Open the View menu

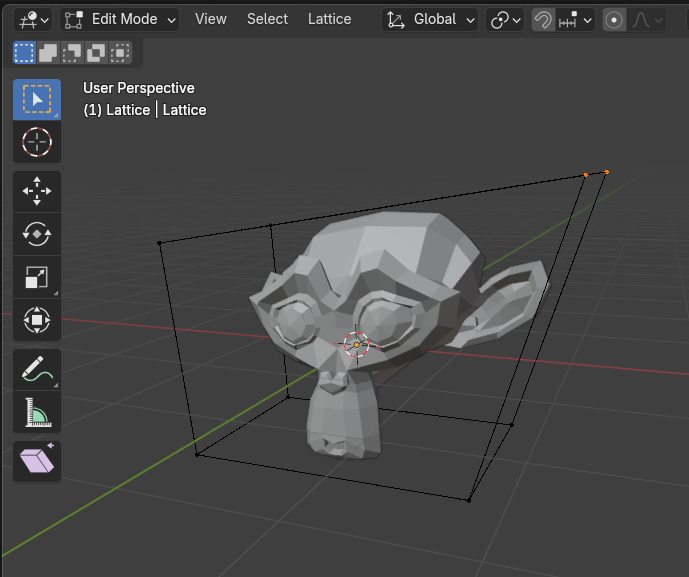(210, 19)
